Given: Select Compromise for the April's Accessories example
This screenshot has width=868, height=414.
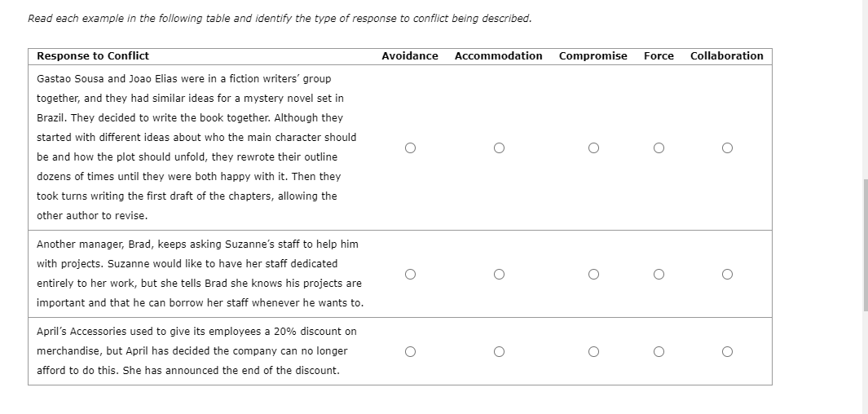Looking at the screenshot, I should tap(593, 352).
